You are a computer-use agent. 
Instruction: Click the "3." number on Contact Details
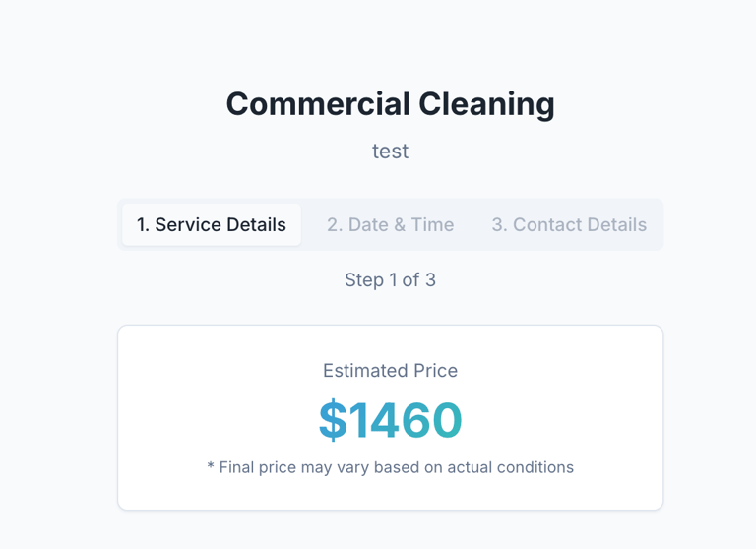(499, 225)
